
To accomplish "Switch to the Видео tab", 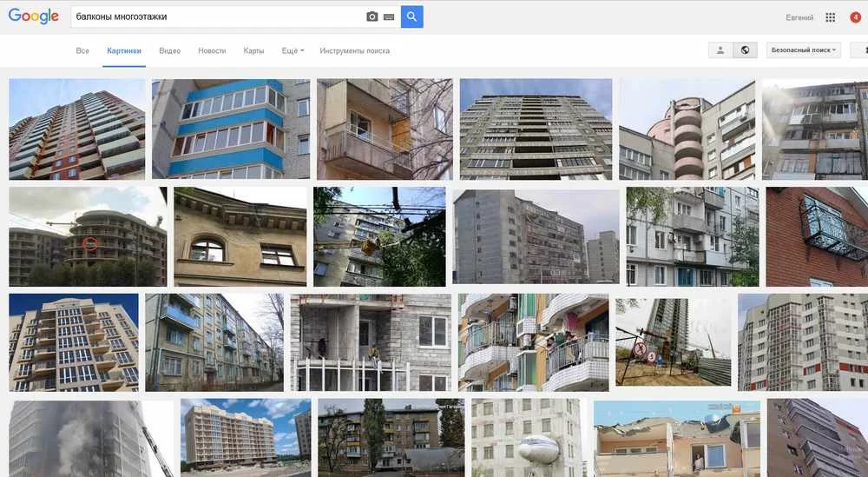I will click(x=169, y=50).
